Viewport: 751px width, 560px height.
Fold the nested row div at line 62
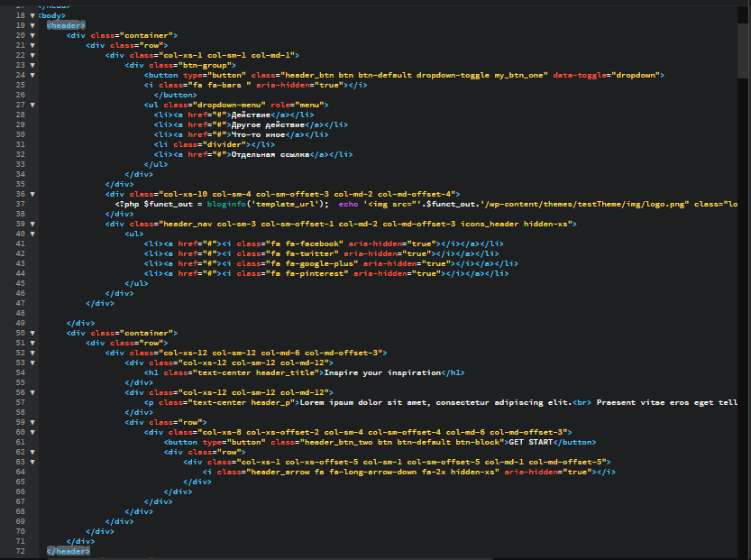tap(32, 452)
